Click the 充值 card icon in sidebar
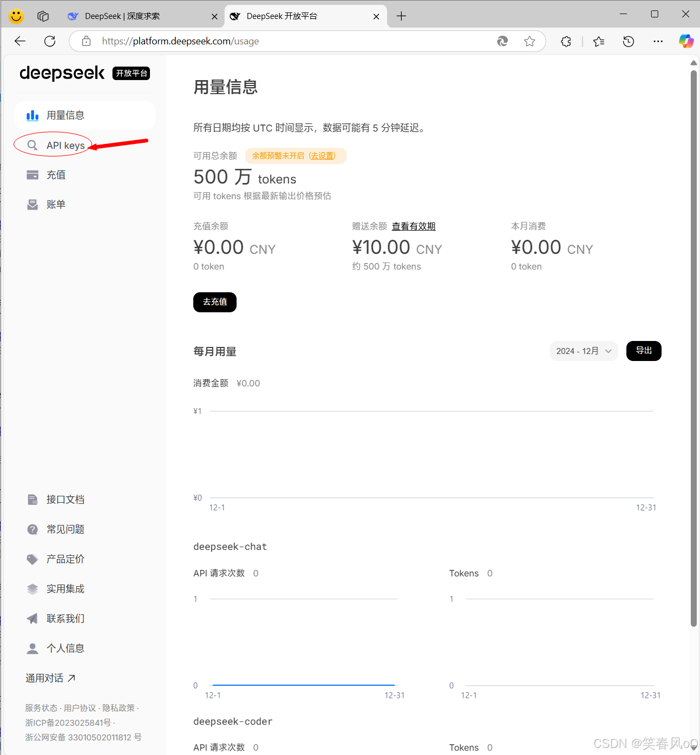Screen dimensions: 700x755 pos(32,175)
